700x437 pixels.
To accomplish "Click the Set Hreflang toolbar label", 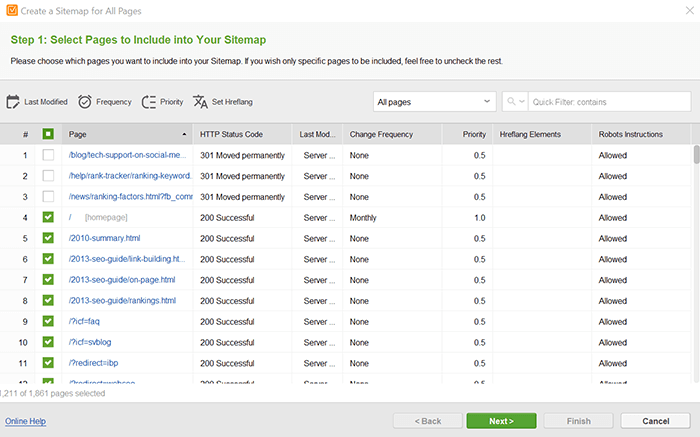I will [x=232, y=102].
